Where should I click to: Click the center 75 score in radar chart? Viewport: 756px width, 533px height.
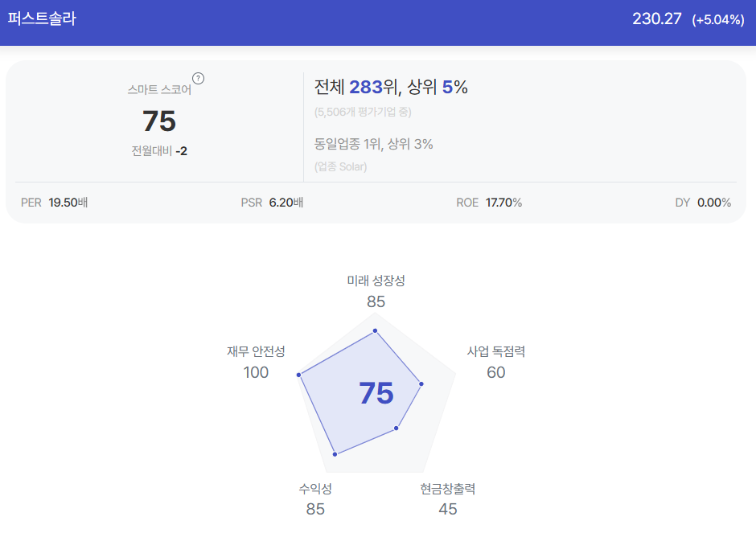coord(376,393)
